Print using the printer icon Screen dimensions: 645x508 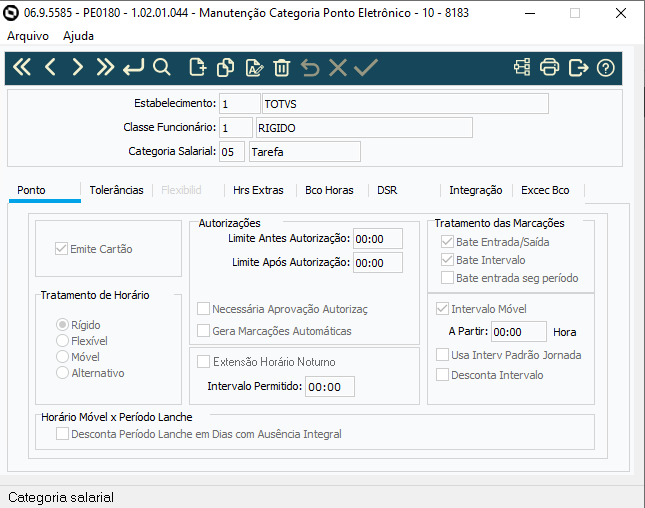click(x=550, y=67)
